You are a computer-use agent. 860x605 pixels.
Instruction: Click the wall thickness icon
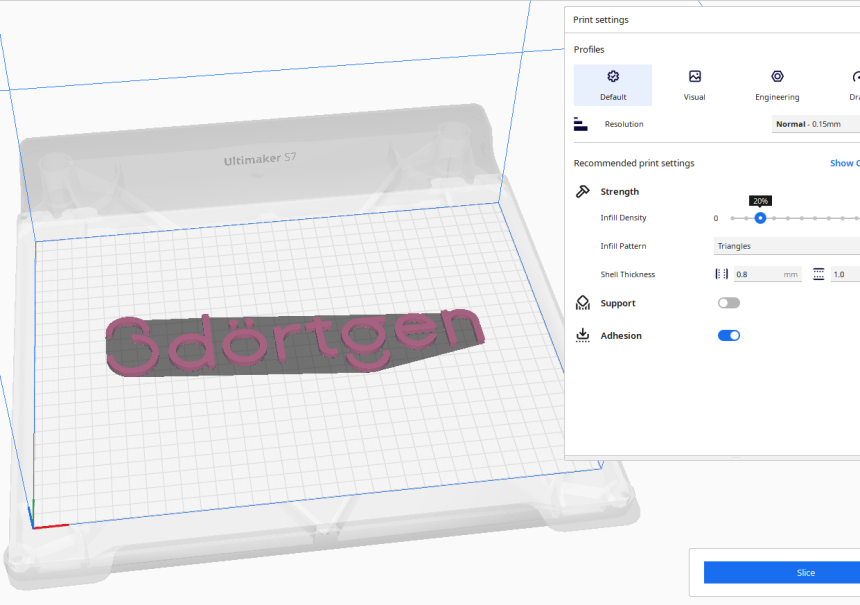coord(721,274)
